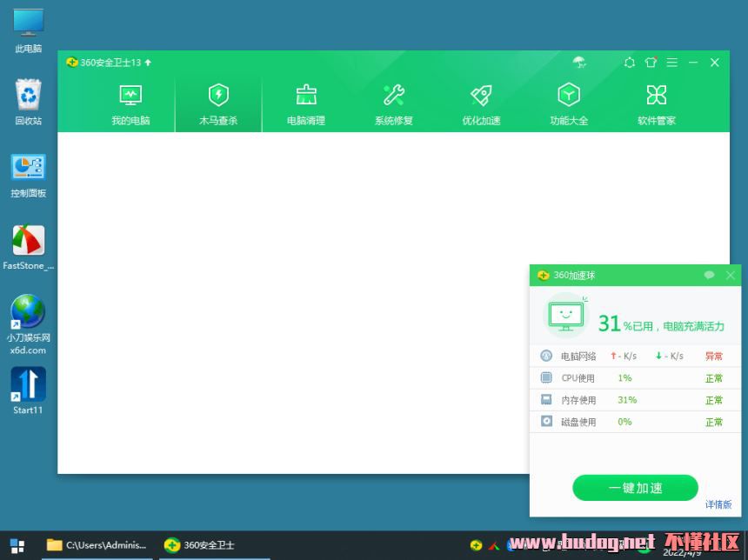Click the 磁盘使用 disk icon
The height and width of the screenshot is (560, 748).
click(x=546, y=421)
